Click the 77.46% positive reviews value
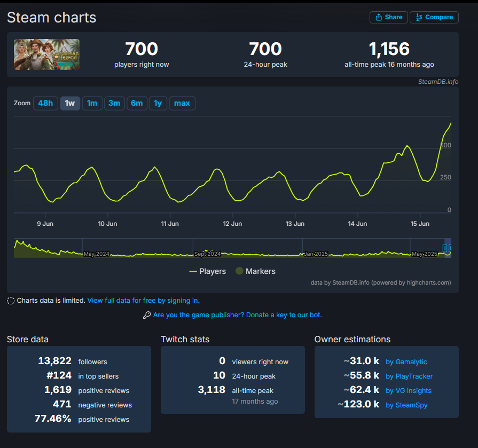 (x=53, y=419)
